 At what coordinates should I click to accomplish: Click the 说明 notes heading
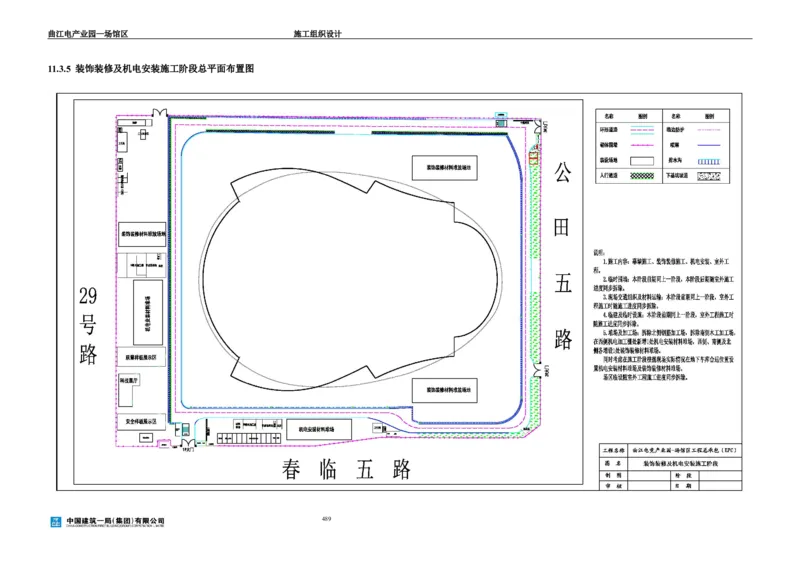598,253
